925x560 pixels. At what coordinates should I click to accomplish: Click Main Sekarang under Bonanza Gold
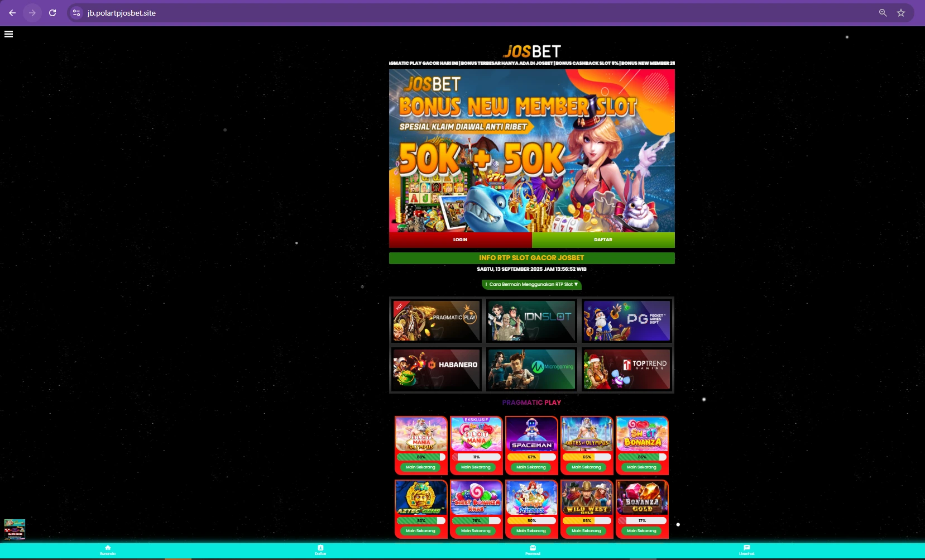click(x=642, y=531)
